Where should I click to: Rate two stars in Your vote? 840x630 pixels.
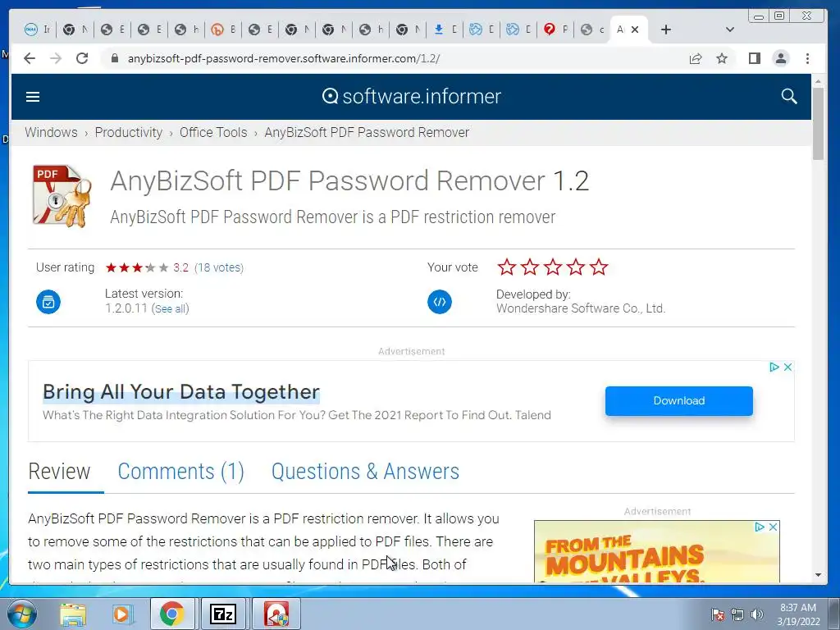(530, 267)
